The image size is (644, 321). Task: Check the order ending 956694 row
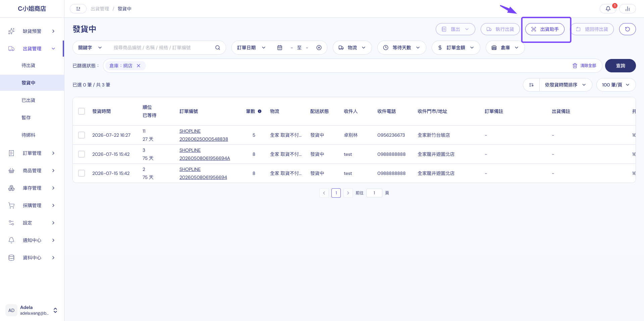point(82,173)
